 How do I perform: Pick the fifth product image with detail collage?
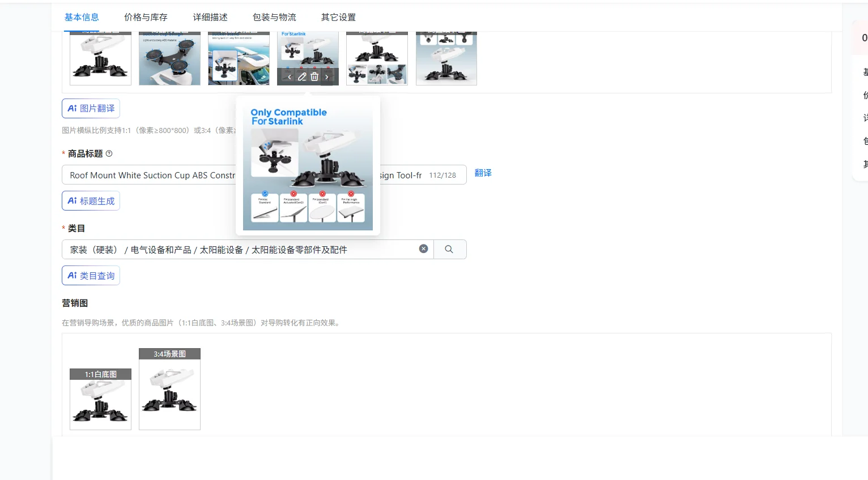377,58
